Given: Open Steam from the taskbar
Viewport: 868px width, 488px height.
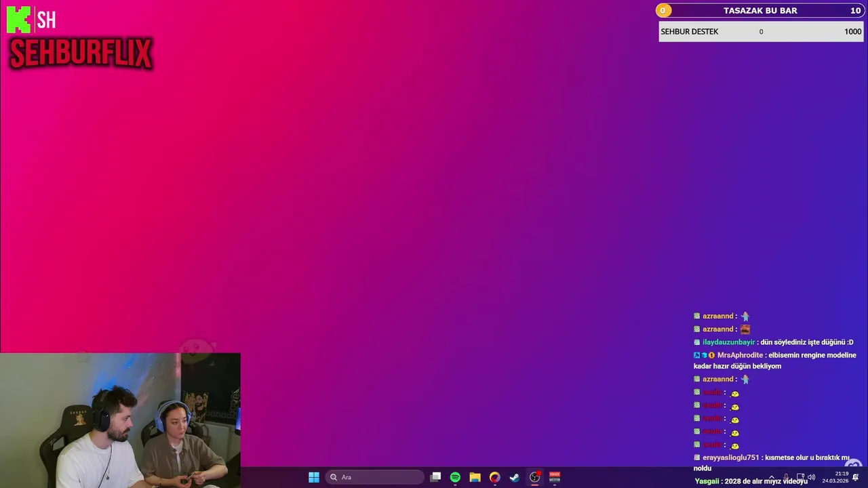Looking at the screenshot, I should click(x=515, y=477).
